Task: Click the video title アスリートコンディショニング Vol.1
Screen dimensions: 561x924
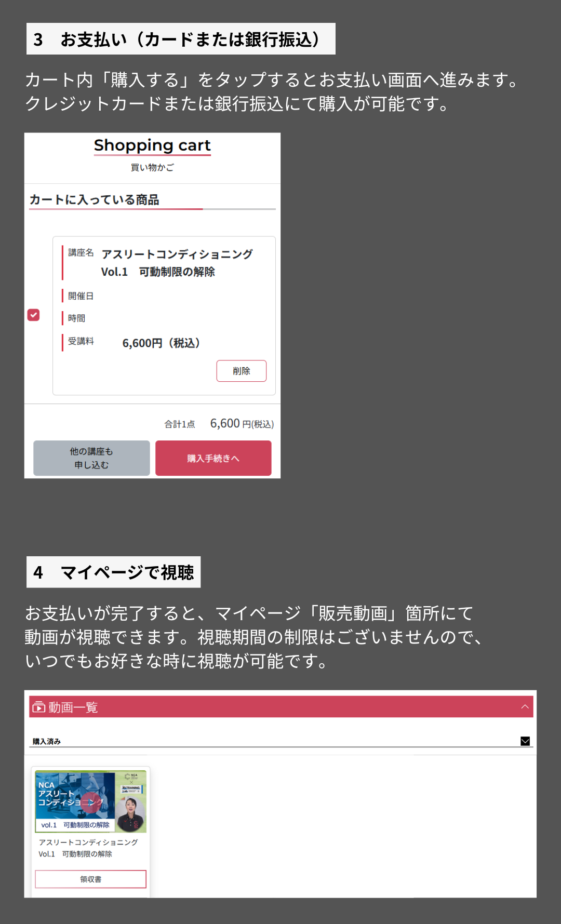Action: [88, 848]
